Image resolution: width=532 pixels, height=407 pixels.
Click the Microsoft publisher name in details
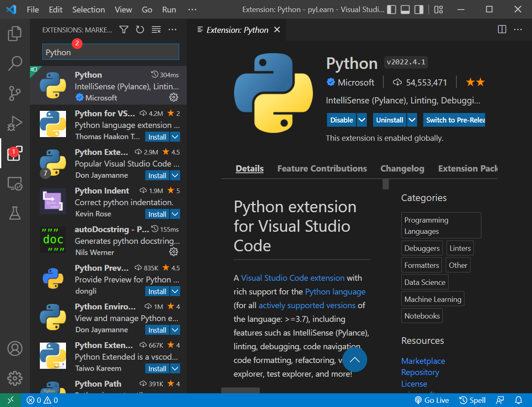[x=356, y=82]
